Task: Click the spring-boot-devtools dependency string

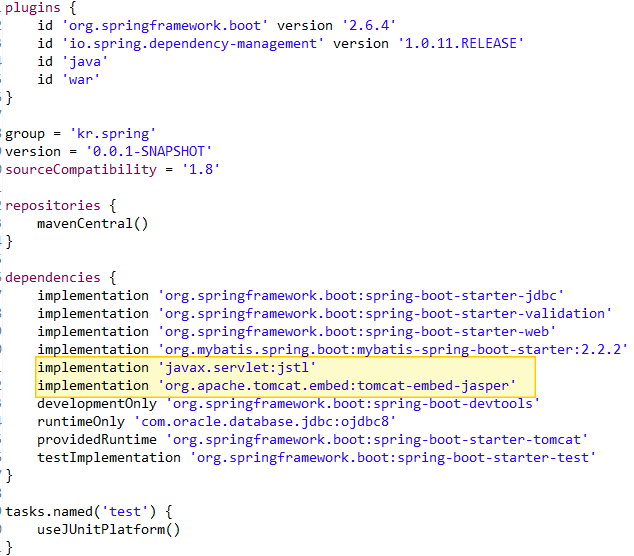Action: click(x=353, y=404)
